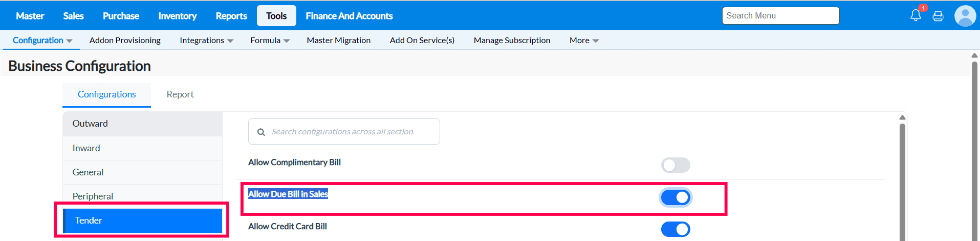Disable the Allow Due Bill in Sales toggle
Image resolution: width=980 pixels, height=241 pixels.
tap(676, 197)
